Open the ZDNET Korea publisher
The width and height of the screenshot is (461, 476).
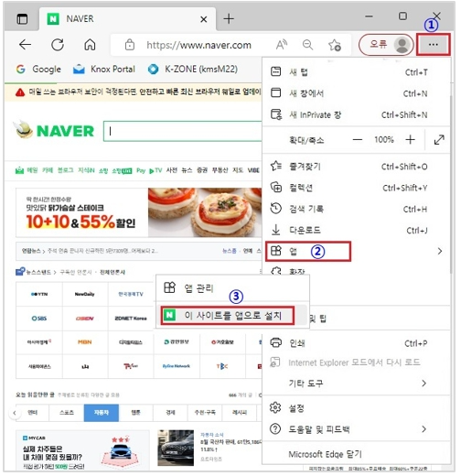131,319
